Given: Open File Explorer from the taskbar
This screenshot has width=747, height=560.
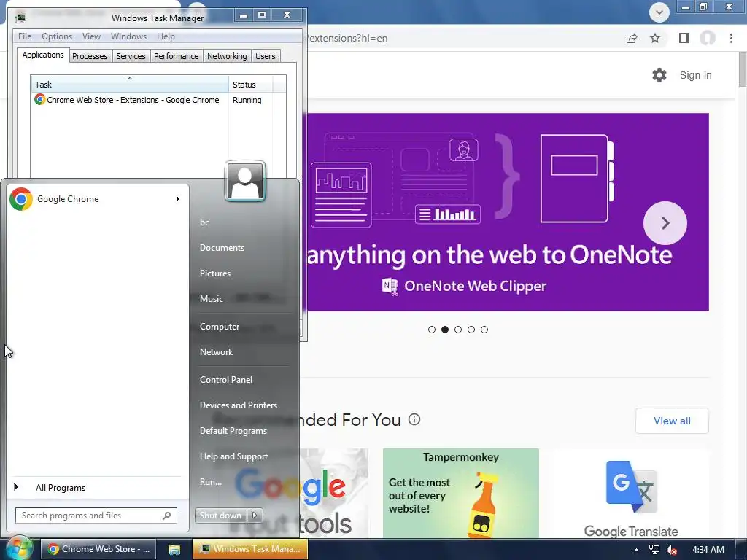Looking at the screenshot, I should (174, 550).
